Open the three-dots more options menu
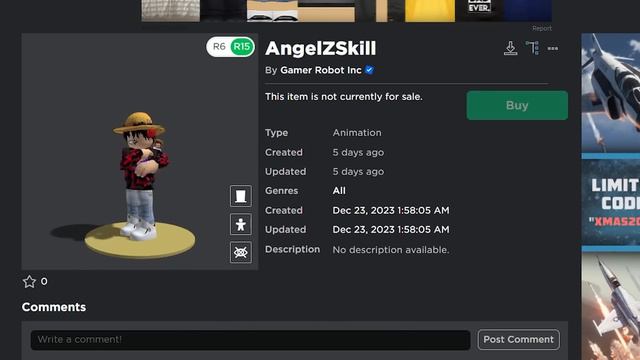 pyautogui.click(x=553, y=49)
